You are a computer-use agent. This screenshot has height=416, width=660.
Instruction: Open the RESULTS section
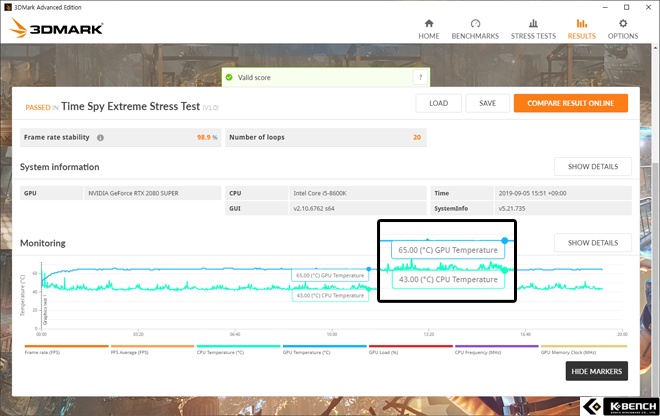click(581, 29)
